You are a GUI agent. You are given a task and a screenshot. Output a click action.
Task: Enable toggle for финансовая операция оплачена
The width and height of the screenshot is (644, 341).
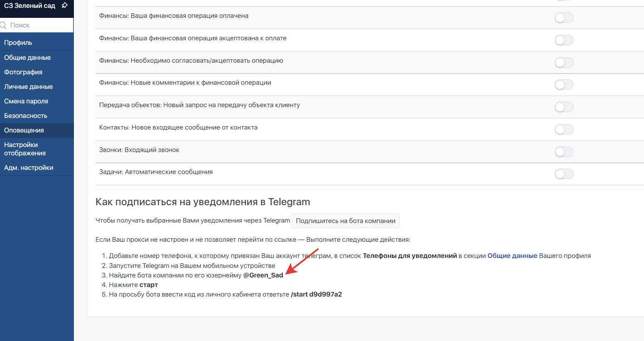pyautogui.click(x=564, y=18)
